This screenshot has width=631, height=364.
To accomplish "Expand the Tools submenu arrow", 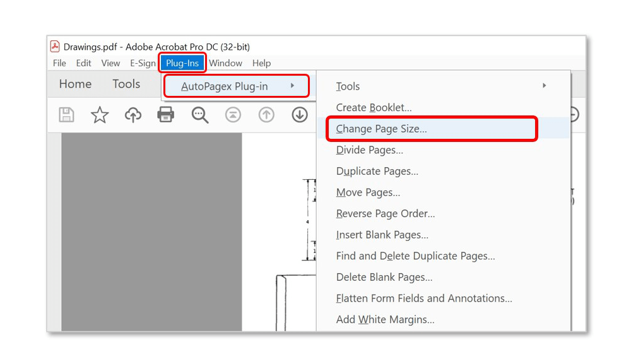I will click(x=544, y=86).
